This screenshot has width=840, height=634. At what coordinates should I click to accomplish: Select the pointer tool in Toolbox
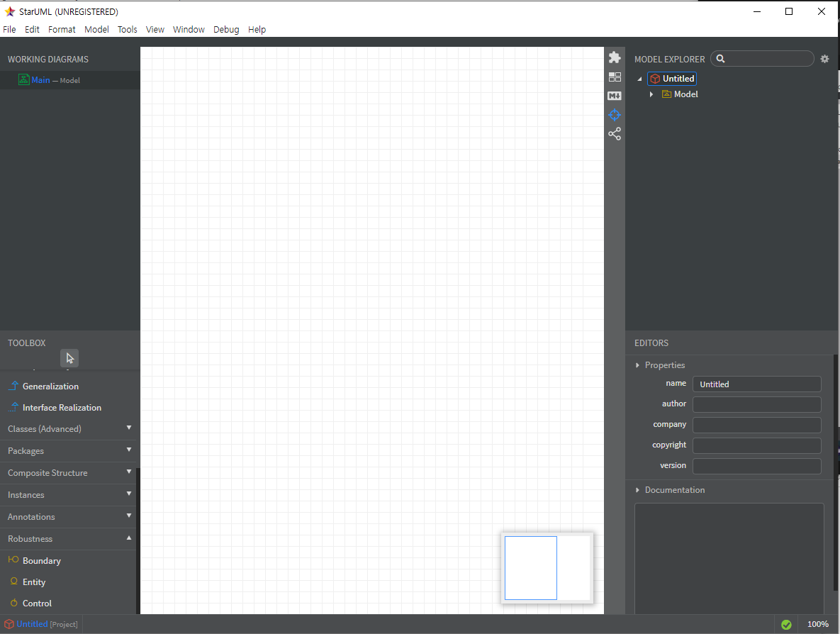click(69, 358)
